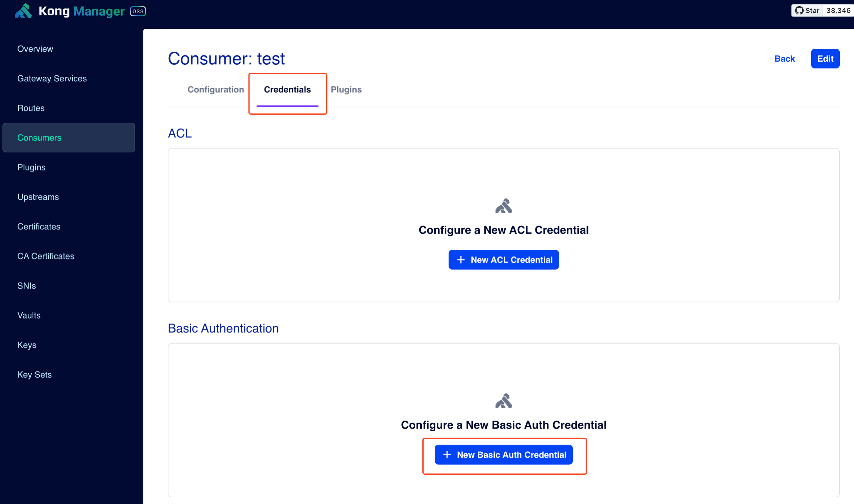
Task: Click Kong icon in ACL empty panel
Action: [x=503, y=206]
